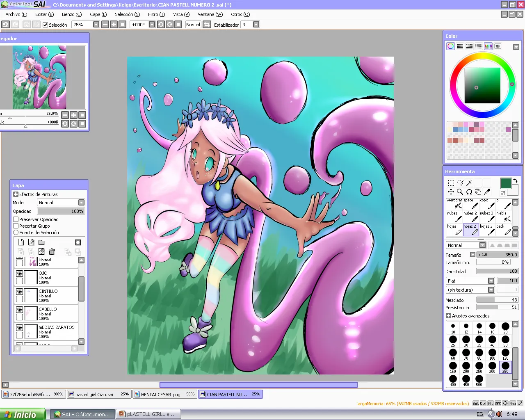Hide the CABELLO layer eye icon

tap(19, 309)
